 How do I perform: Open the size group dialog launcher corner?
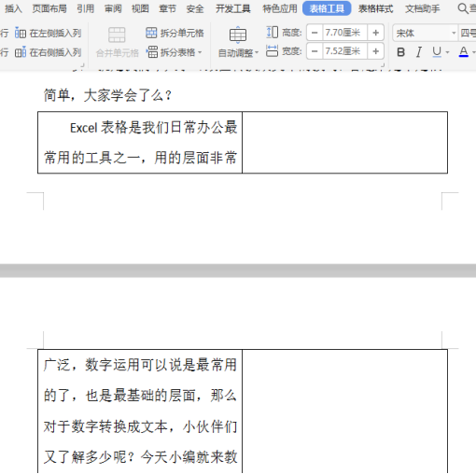click(x=383, y=65)
